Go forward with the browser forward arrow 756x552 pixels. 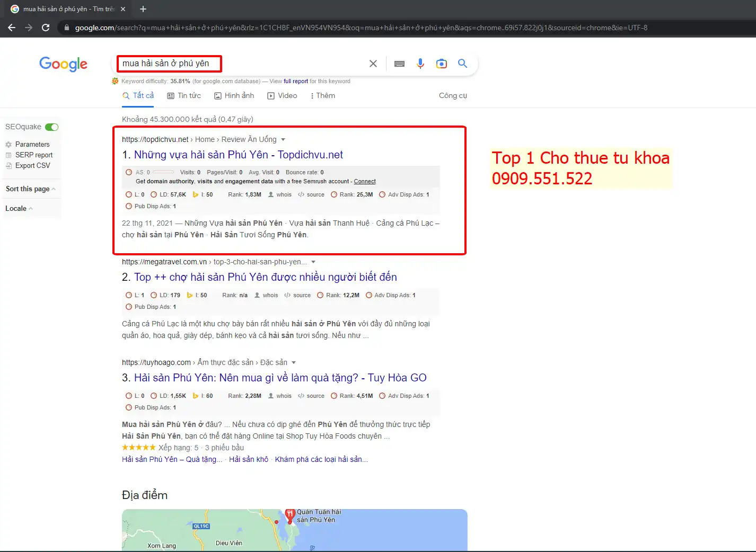[x=29, y=28]
